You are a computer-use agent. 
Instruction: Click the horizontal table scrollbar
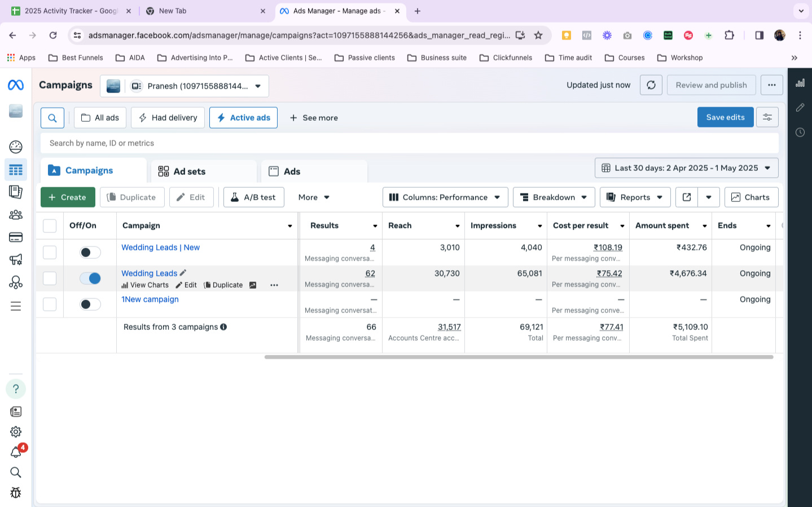518,357
